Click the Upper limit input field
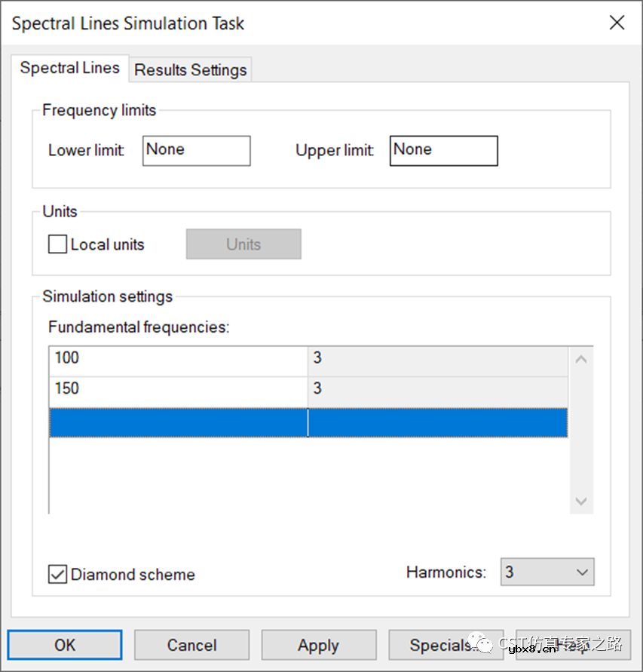Viewport: 643px width, 672px height. pos(443,150)
